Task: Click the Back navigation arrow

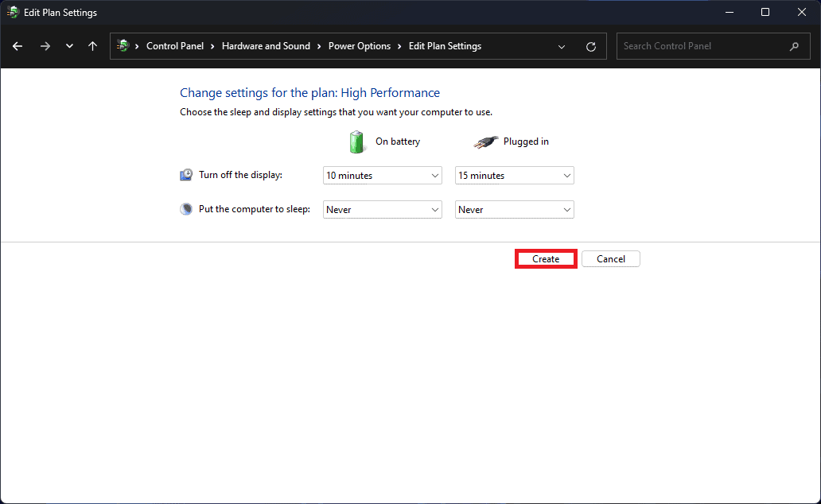Action: coord(18,46)
